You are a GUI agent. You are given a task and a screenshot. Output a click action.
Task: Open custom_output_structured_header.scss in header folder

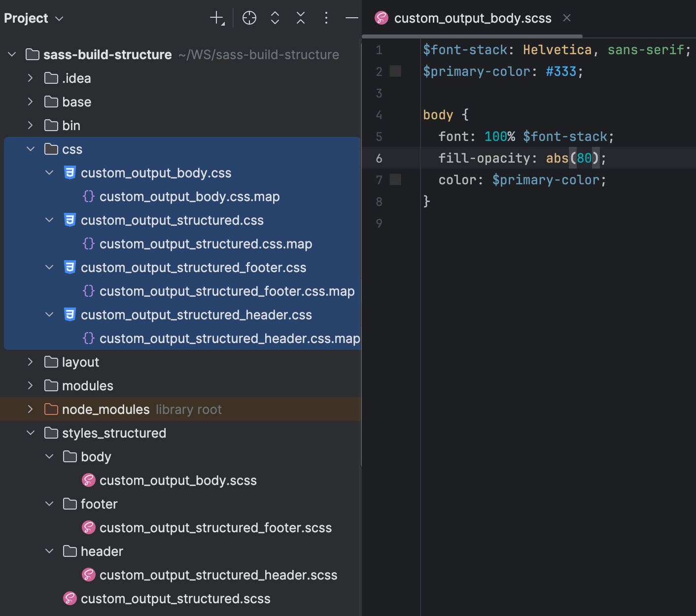coord(218,575)
